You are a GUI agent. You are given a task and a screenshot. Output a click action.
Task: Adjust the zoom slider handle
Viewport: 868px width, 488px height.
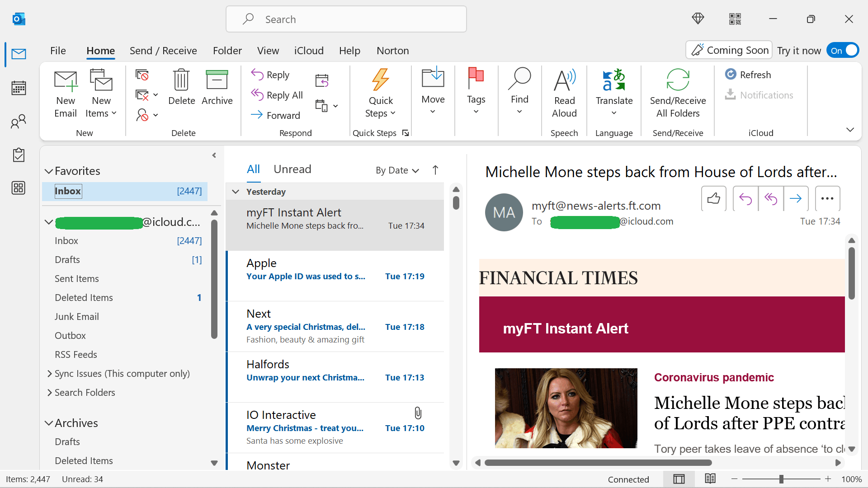(781, 479)
